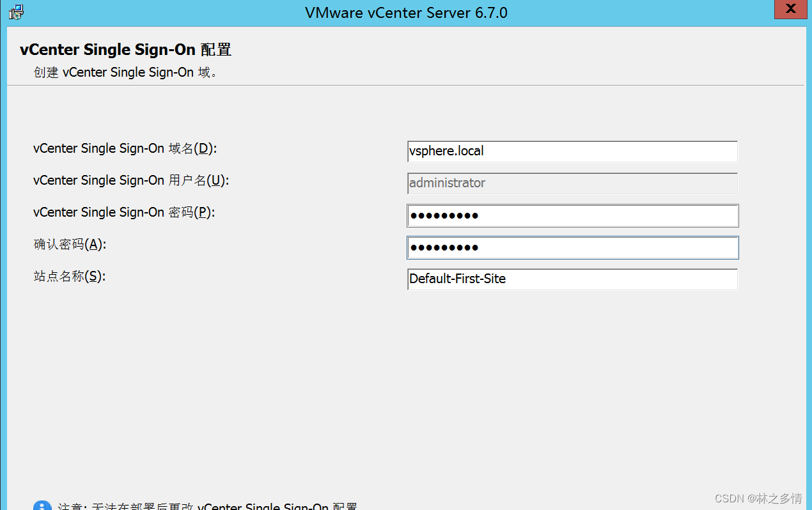Click the "vCenter Single Sign-On 用户名(U):" label

[131, 181]
